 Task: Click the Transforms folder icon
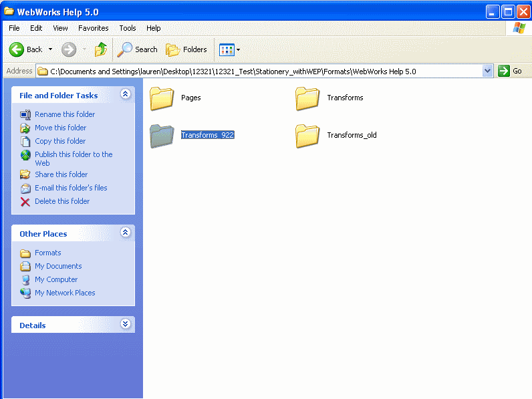coord(307,98)
